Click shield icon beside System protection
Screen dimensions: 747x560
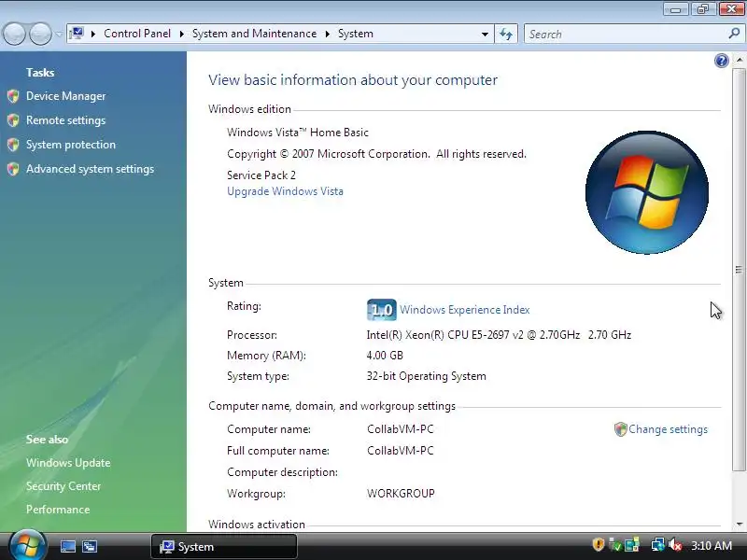coord(13,145)
